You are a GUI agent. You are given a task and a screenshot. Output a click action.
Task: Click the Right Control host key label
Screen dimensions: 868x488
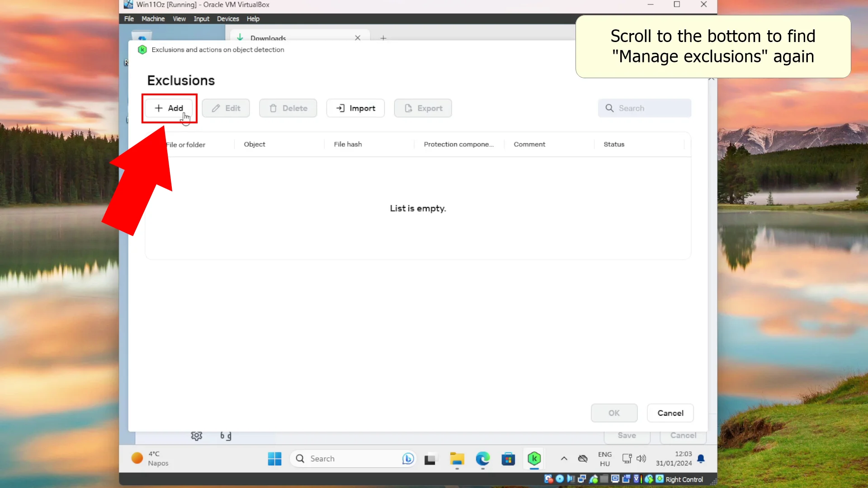684,479
